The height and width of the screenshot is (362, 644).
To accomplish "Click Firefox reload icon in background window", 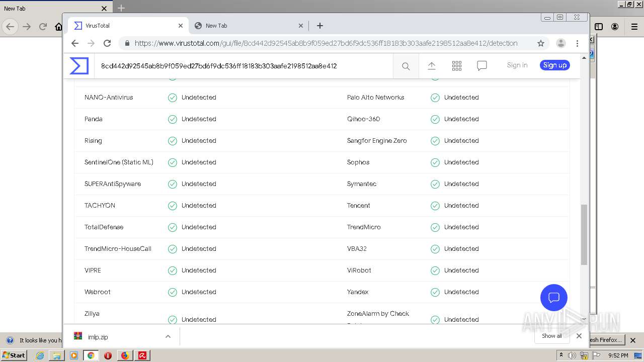I will (x=43, y=27).
